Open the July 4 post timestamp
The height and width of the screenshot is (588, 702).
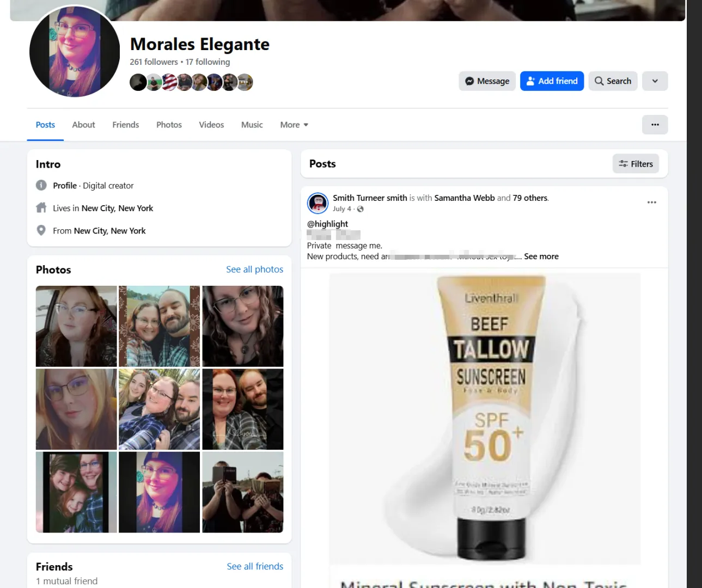point(342,209)
